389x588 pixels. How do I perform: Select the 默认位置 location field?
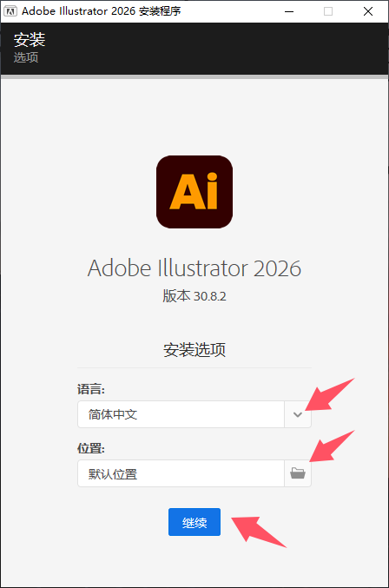pyautogui.click(x=181, y=473)
